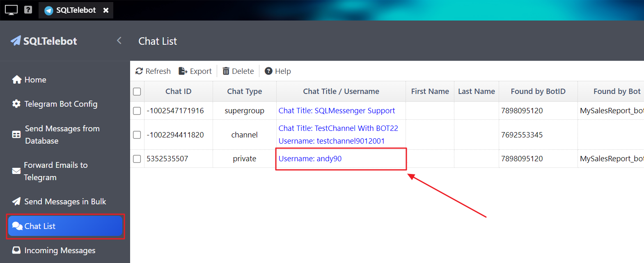
Task: Collapse the sidebar with the chevron arrow
Action: pyautogui.click(x=119, y=40)
